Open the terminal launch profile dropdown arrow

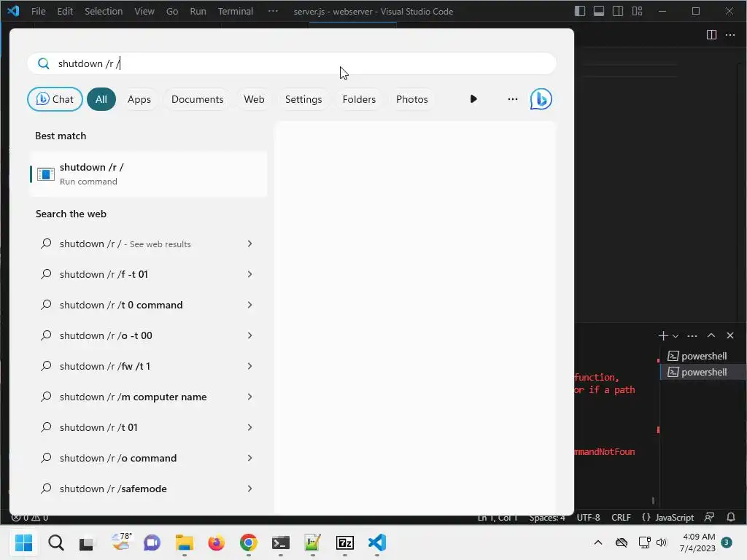[x=675, y=336]
